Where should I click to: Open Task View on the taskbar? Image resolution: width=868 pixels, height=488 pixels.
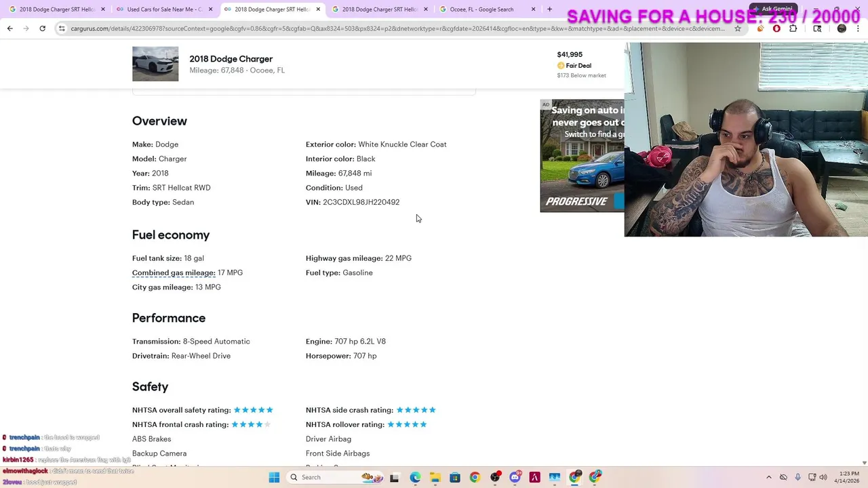[x=394, y=477]
